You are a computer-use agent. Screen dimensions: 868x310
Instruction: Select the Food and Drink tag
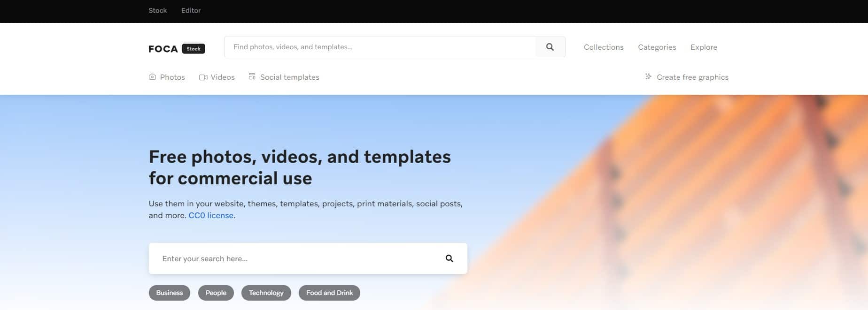(329, 293)
